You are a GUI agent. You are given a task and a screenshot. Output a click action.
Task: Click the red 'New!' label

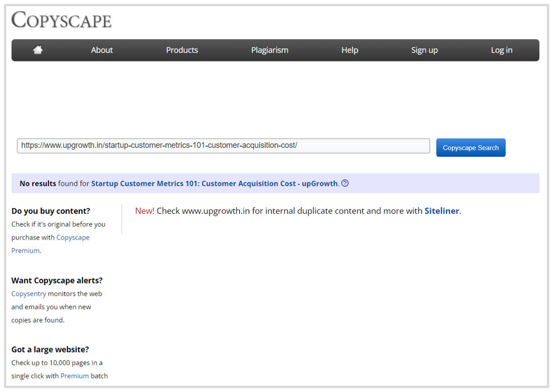(145, 211)
